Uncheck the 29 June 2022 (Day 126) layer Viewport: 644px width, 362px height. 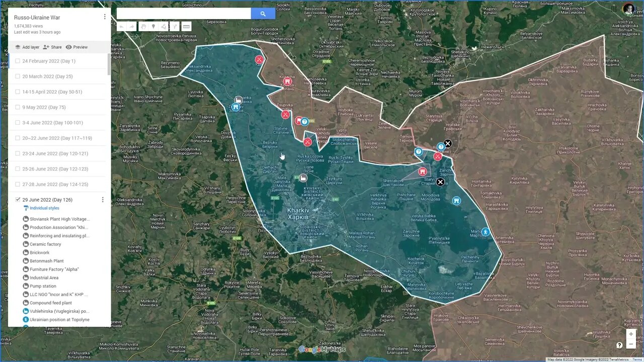tap(18, 200)
